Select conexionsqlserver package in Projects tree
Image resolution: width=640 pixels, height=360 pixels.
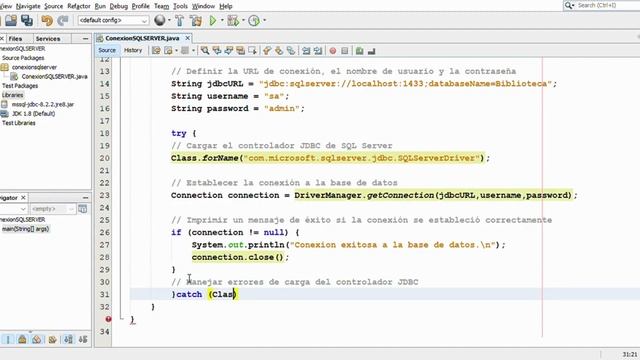tap(34, 67)
